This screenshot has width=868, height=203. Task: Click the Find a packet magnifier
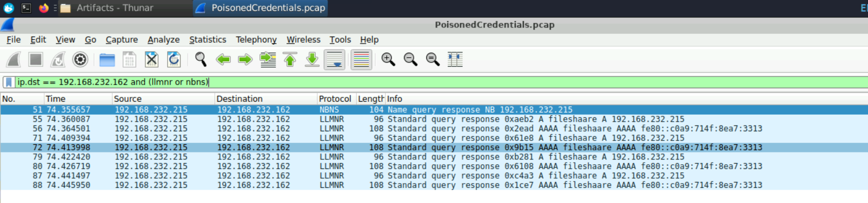tap(201, 59)
